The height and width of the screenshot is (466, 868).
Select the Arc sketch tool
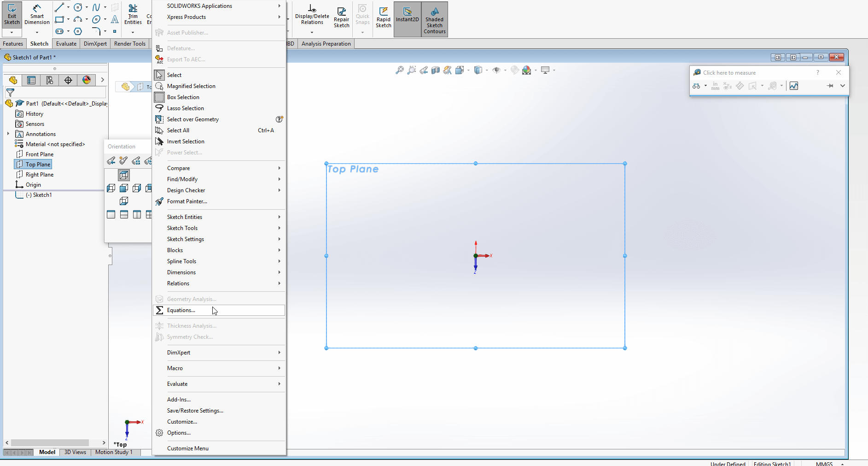click(78, 19)
